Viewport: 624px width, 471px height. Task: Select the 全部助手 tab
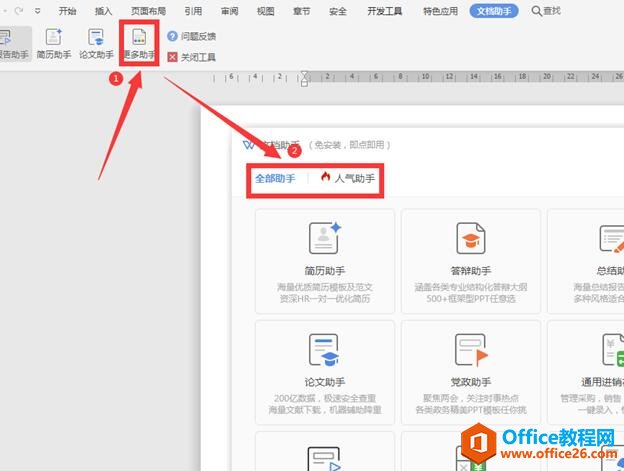pyautogui.click(x=275, y=178)
